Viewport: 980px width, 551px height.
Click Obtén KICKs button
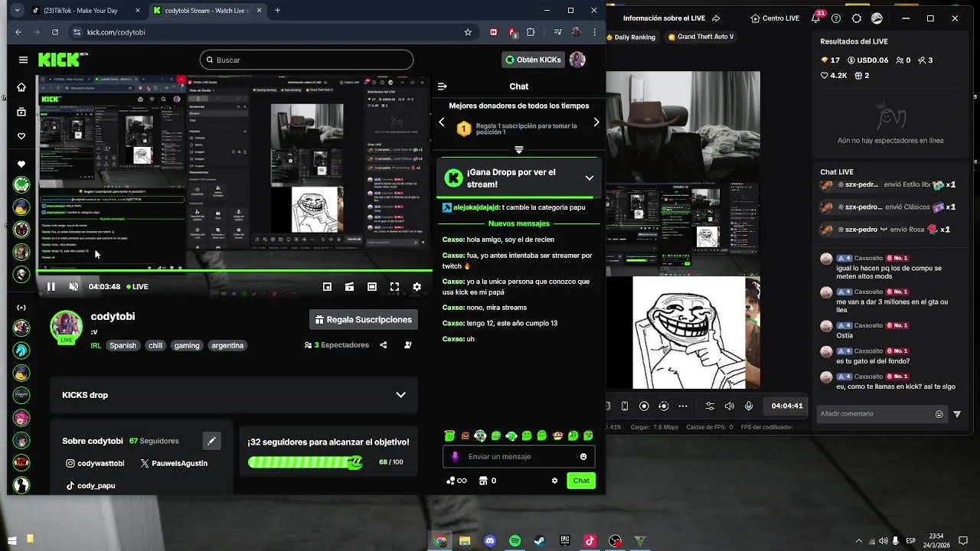[533, 60]
